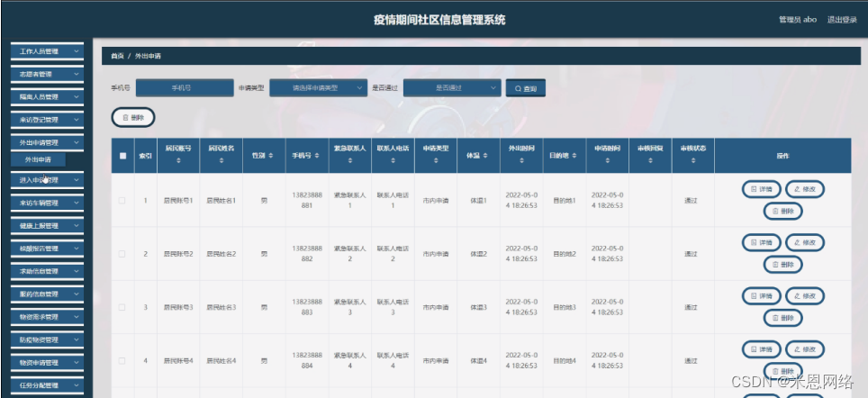Expand the 志愿者管理 sidebar section

point(47,74)
